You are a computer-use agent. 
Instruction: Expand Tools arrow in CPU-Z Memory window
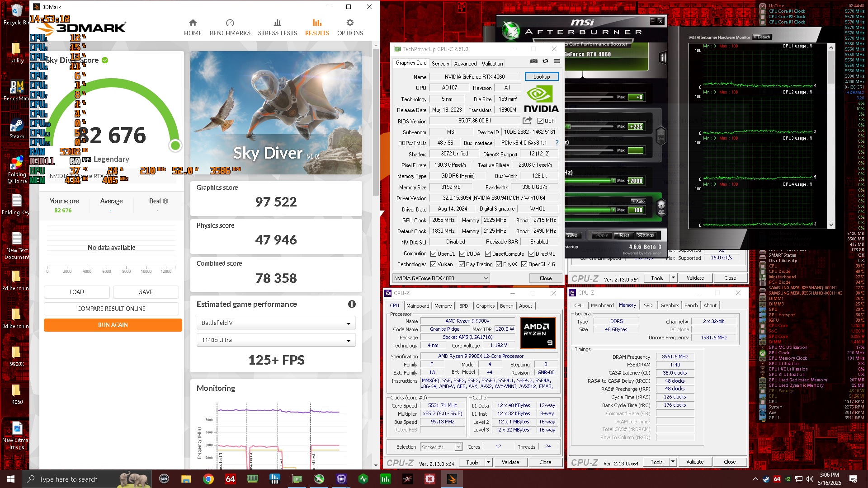(673, 462)
